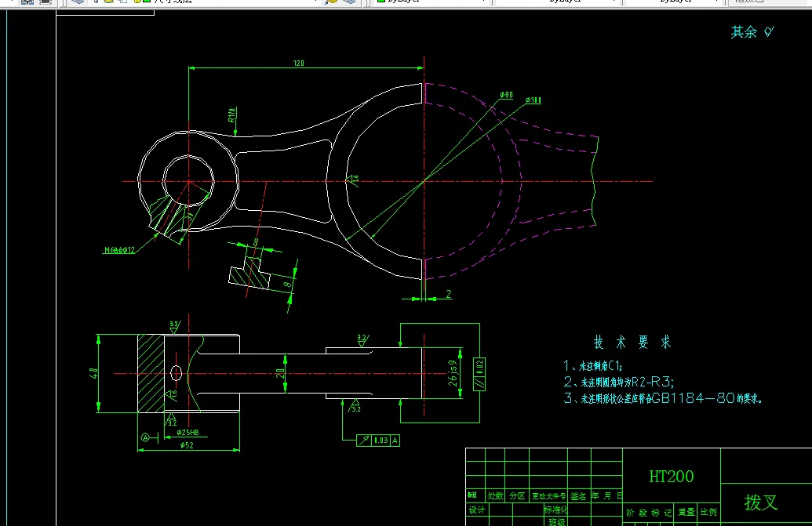Click the 重量 title block cell
Screen dimensions: 812x526
(686, 513)
